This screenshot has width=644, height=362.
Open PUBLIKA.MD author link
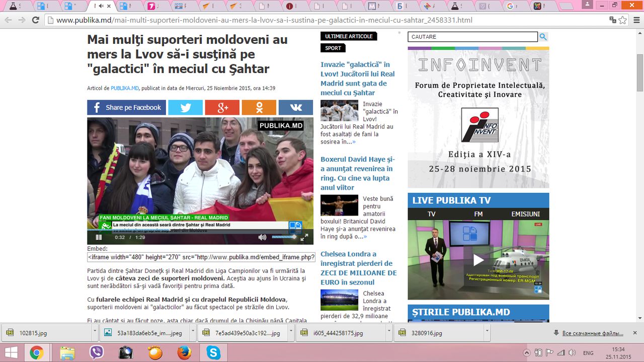click(125, 88)
